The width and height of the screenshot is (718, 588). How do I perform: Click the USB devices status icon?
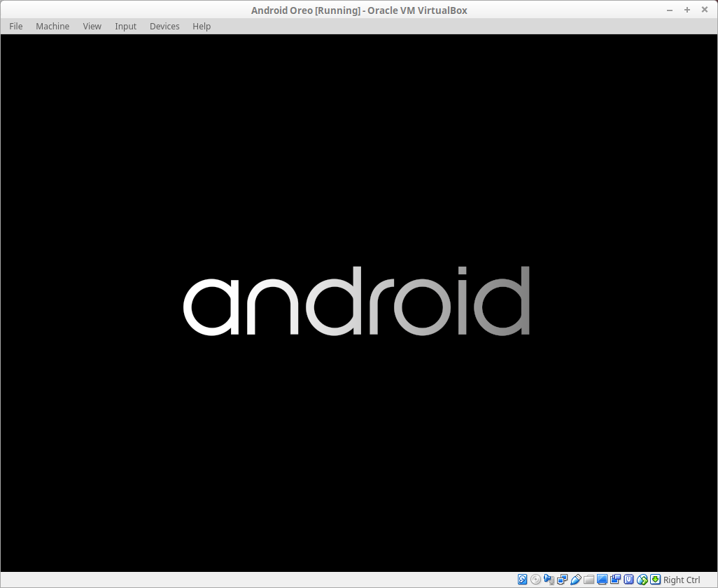click(576, 580)
